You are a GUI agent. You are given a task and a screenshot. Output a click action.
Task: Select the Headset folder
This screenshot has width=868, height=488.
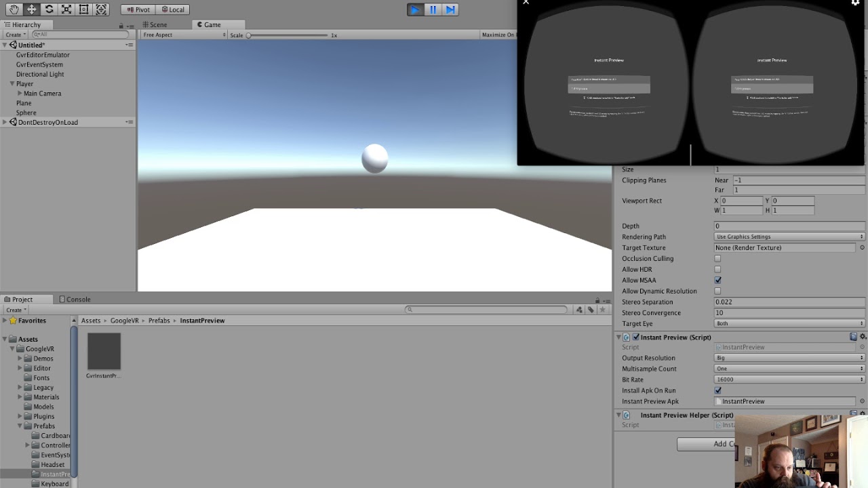tap(52, 464)
